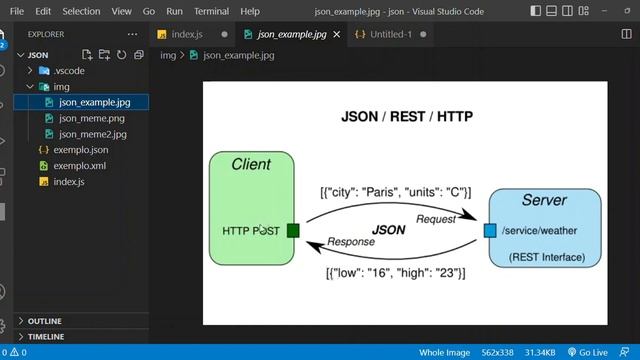Open the View menu
Image resolution: width=640 pixels, height=360 pixels.
coord(122,11)
